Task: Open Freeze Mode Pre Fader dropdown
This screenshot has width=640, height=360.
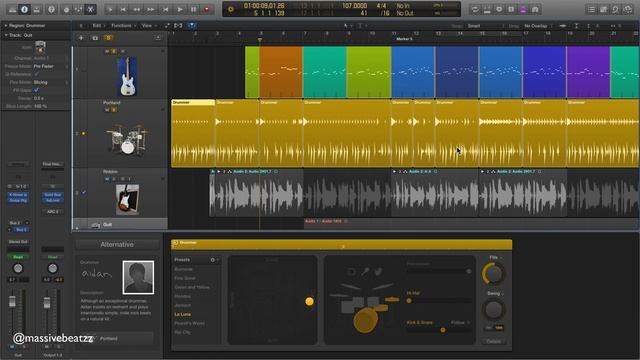Action: coord(51,66)
